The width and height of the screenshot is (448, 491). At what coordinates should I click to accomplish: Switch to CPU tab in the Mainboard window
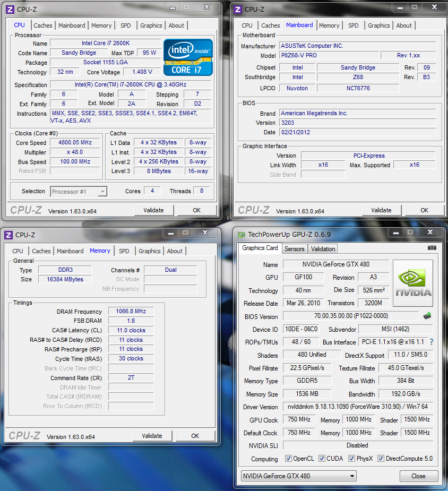(x=247, y=25)
